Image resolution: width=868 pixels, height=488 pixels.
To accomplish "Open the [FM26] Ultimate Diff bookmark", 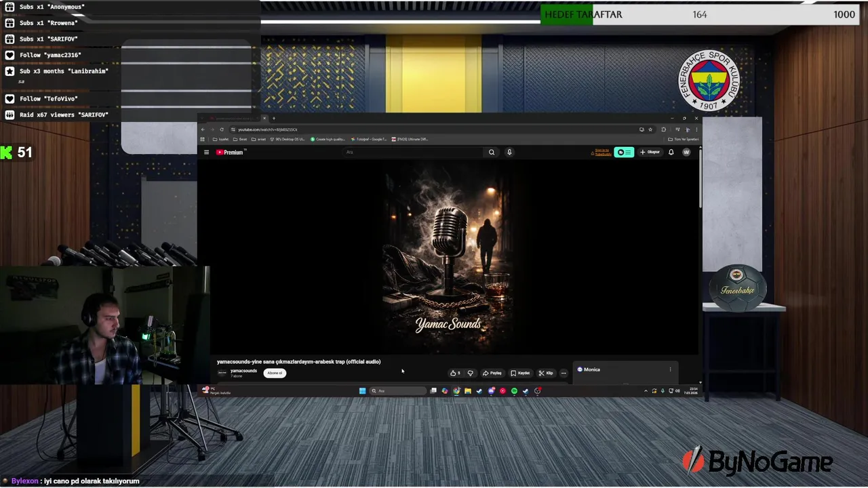I will tap(410, 139).
